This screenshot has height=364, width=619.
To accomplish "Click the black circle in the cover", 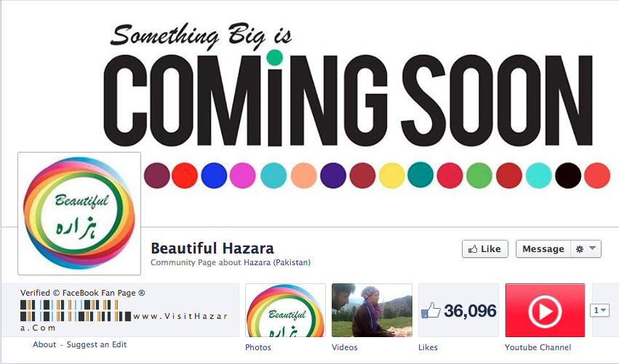I will [x=568, y=176].
